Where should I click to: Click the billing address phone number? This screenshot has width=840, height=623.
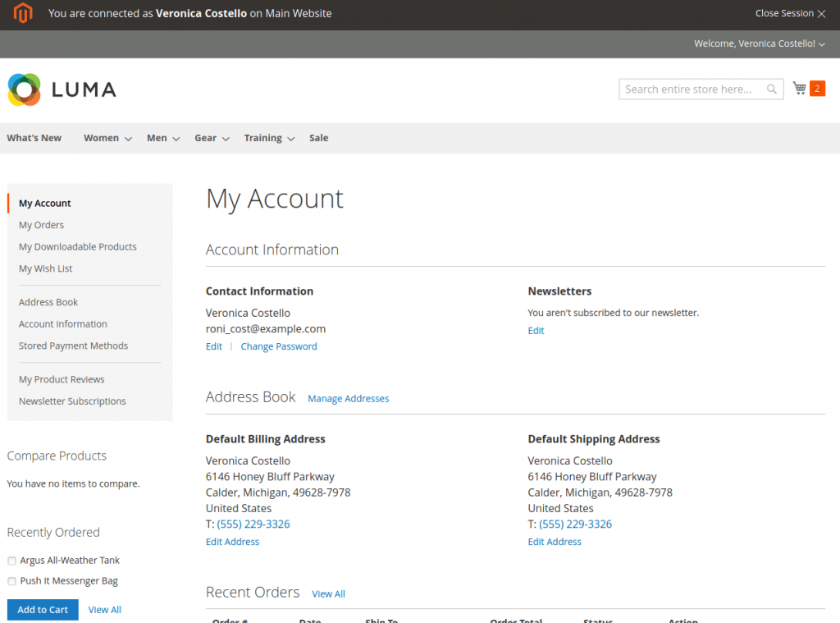[x=253, y=524]
